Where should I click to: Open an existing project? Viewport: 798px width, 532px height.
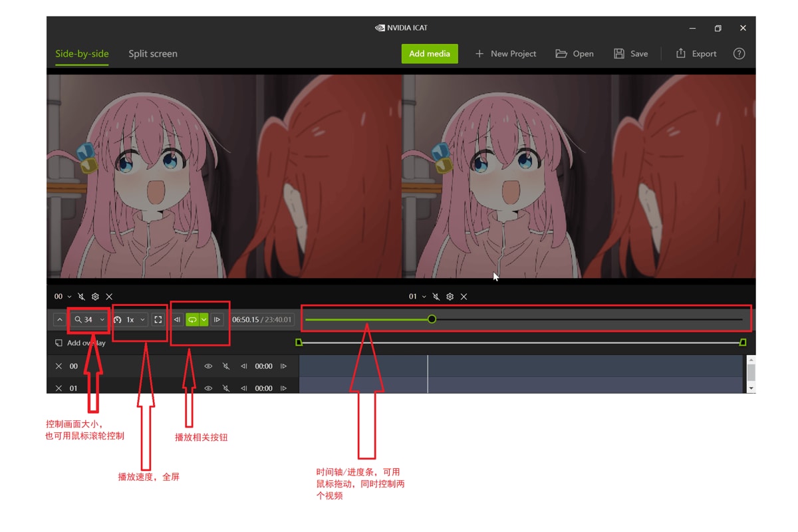(575, 54)
